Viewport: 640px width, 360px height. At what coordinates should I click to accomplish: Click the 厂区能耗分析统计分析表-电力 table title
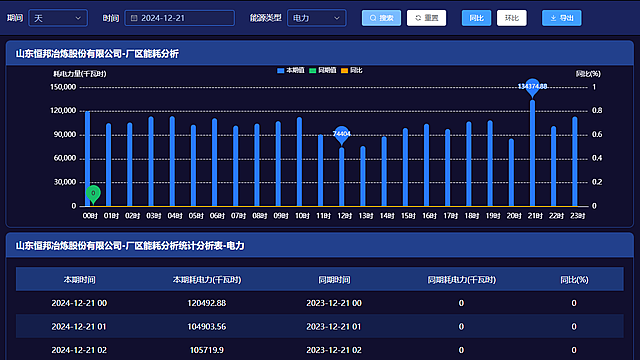130,246
